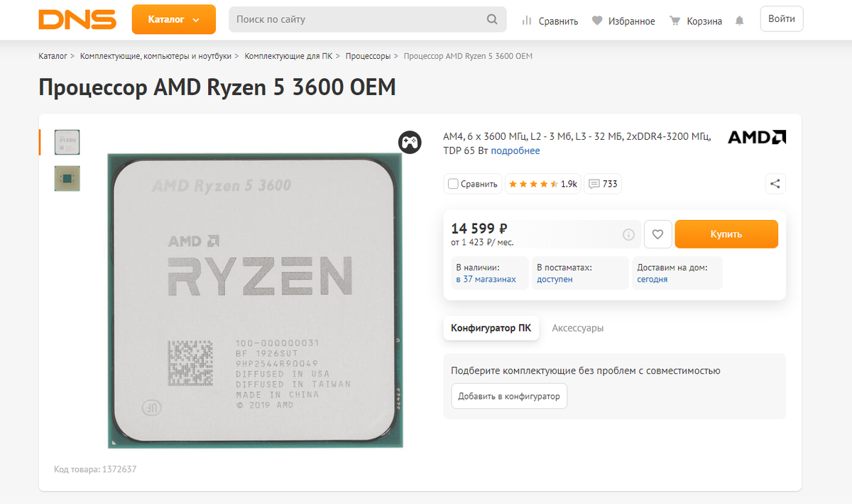Open the в 37 магазинах availability link
The width and height of the screenshot is (852, 504).
486,279
